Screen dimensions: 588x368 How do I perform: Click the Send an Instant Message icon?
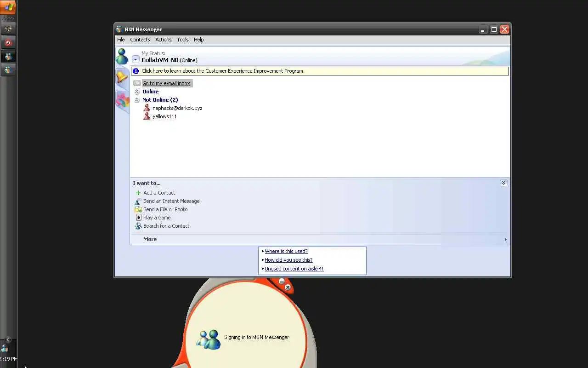pos(138,201)
